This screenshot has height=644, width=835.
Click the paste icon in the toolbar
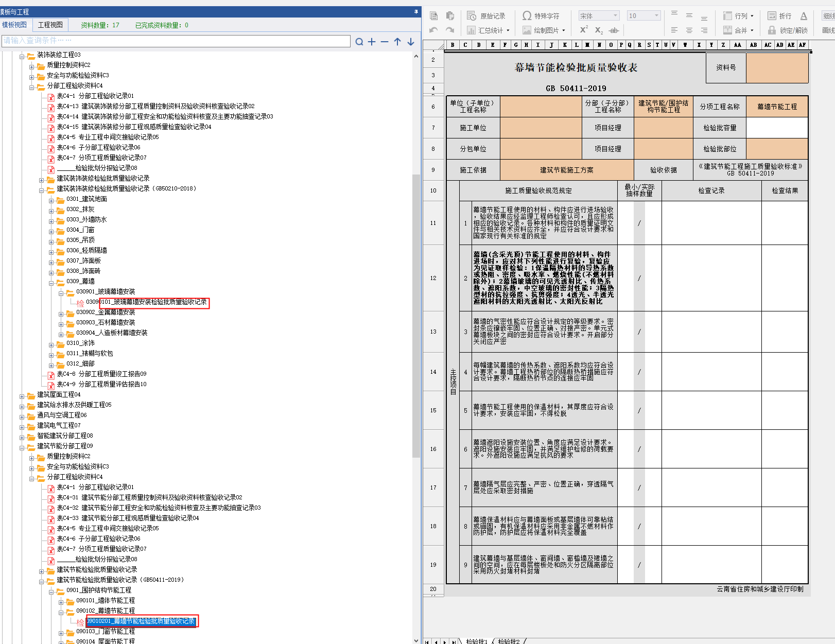pyautogui.click(x=450, y=16)
